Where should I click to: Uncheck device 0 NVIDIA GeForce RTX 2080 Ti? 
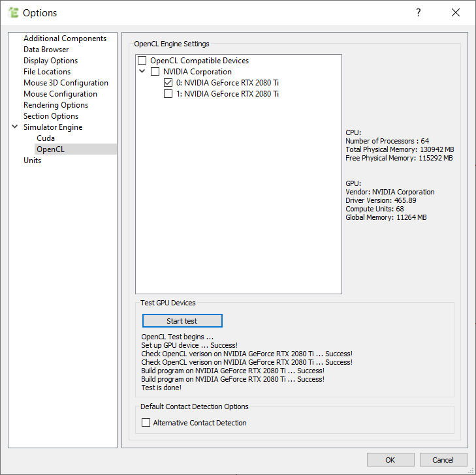coord(168,83)
